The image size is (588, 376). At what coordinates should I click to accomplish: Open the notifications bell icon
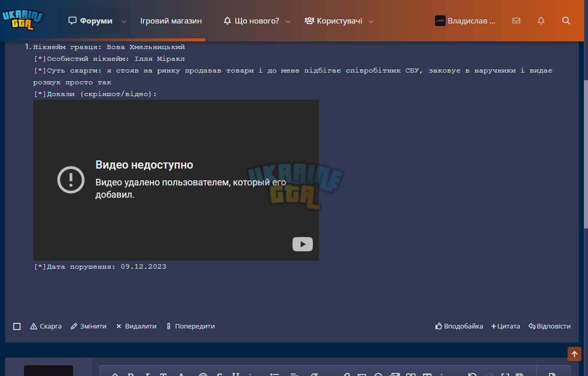[541, 20]
